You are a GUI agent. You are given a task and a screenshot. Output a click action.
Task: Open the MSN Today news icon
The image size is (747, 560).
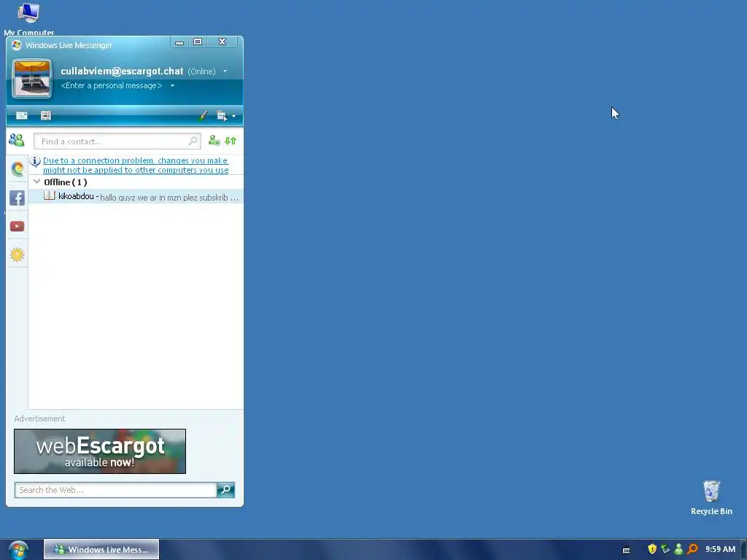(x=46, y=115)
